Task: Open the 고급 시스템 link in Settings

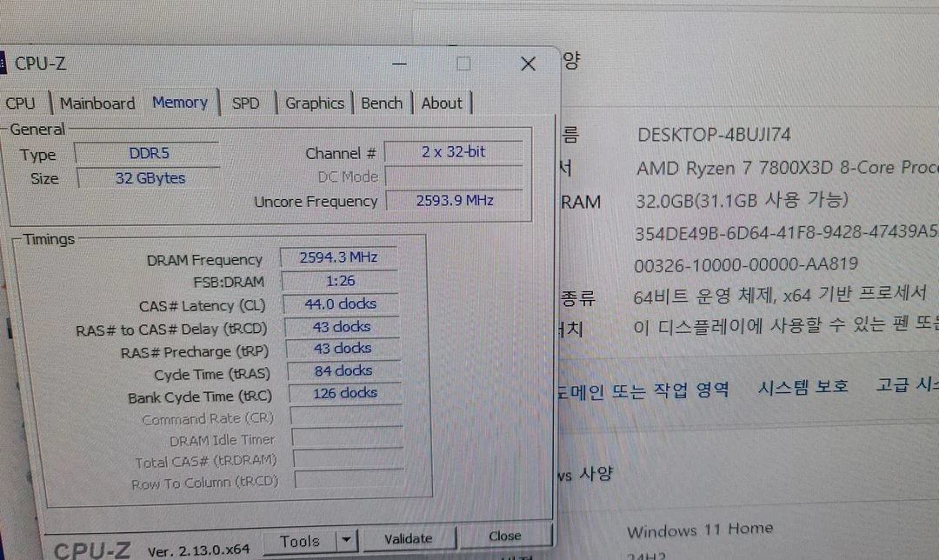Action: [907, 384]
